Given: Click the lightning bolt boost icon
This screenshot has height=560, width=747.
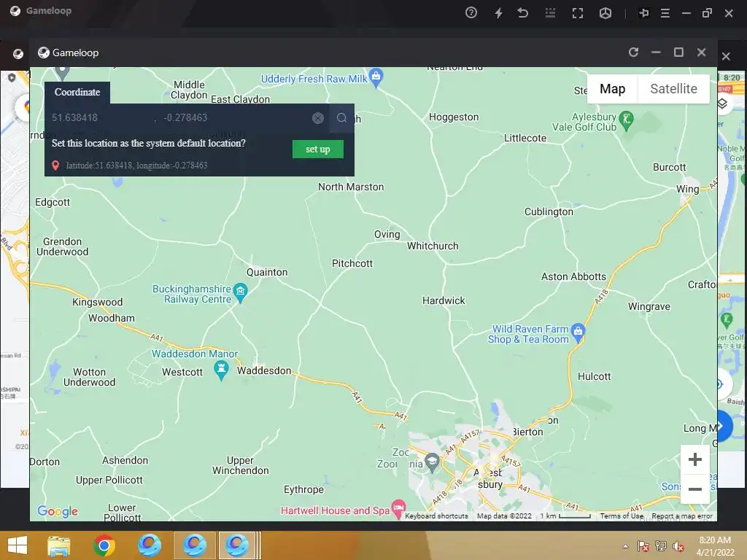Looking at the screenshot, I should (498, 13).
